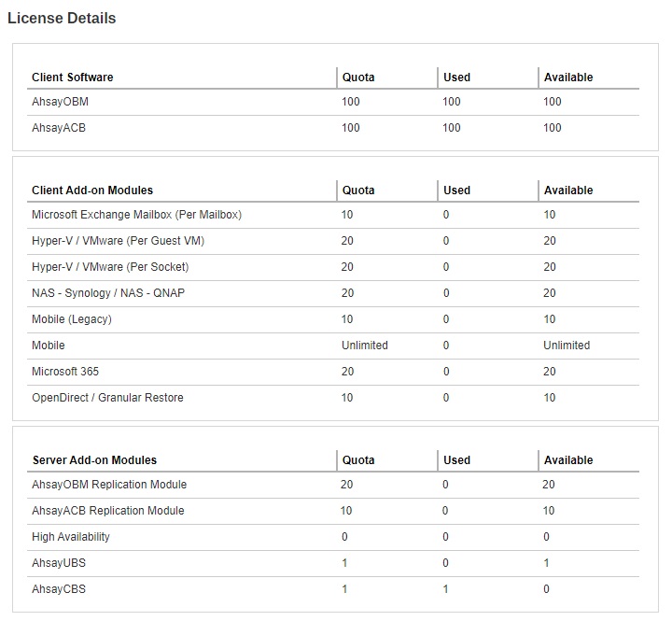Select the Client Software column header
Viewport: 672px width, 621px height.
click(x=72, y=77)
